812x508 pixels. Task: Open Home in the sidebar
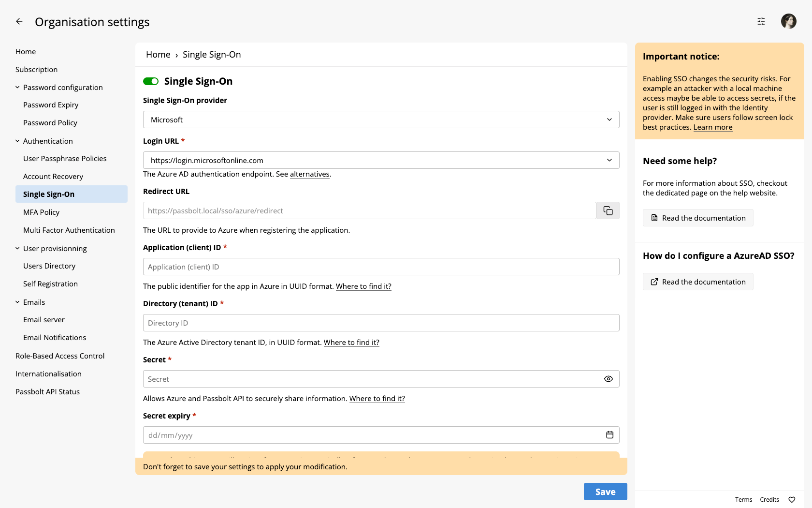click(x=26, y=52)
